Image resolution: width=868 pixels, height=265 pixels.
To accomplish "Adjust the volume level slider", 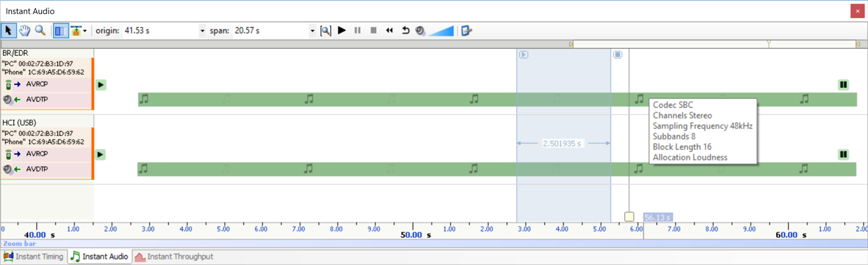I will pos(440,31).
